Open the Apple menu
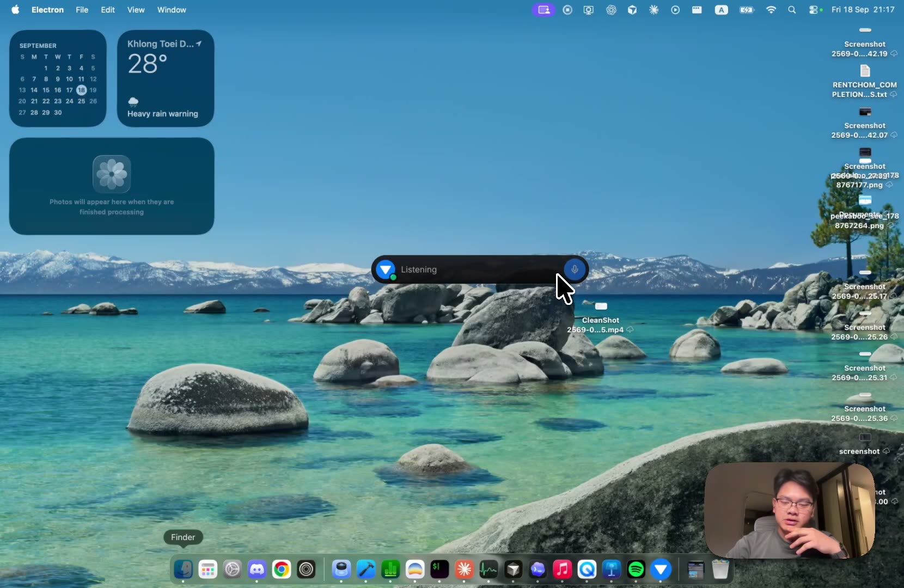904x588 pixels. [x=15, y=10]
